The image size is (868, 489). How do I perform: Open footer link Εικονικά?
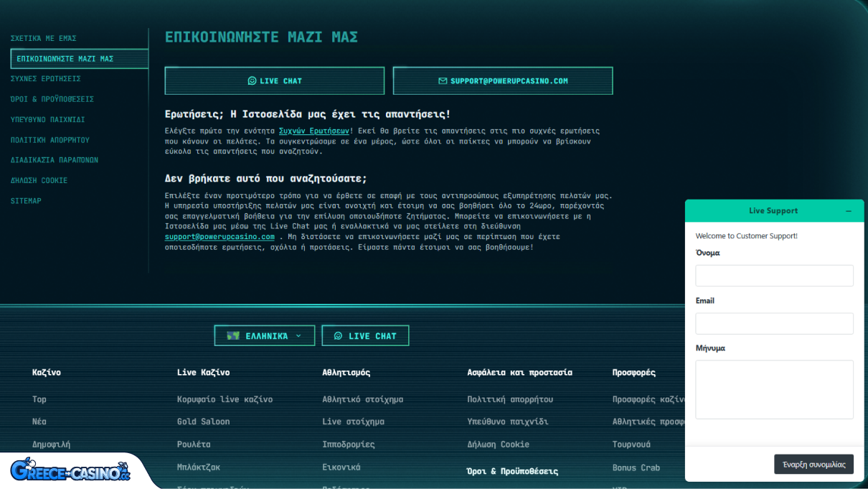pos(341,467)
